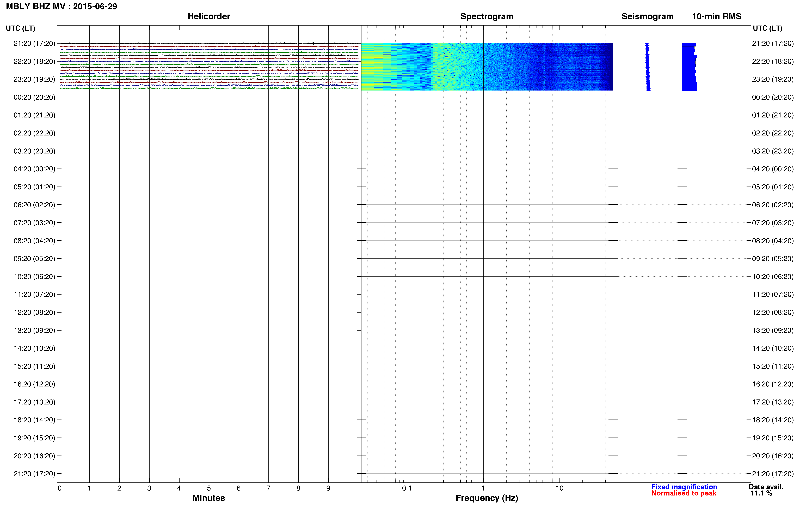Screen dimensions: 812x508
Task: Click the '7' tick on Minutes axis
Action: click(x=269, y=488)
